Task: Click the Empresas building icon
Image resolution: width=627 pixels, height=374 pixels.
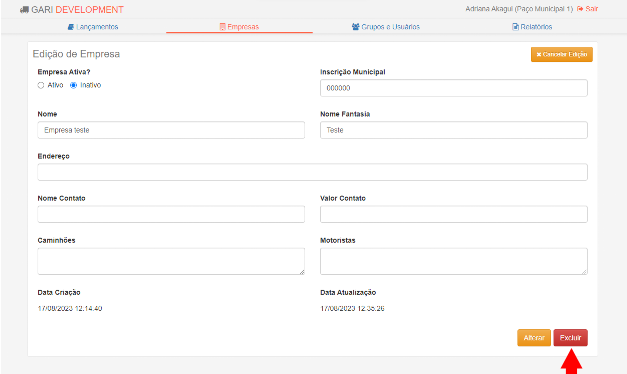Action: coord(222,27)
